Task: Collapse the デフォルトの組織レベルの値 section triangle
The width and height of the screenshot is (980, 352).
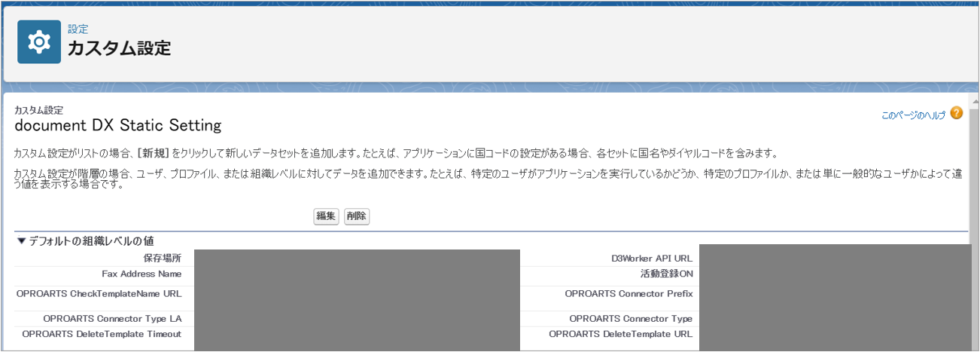Action: [20, 241]
